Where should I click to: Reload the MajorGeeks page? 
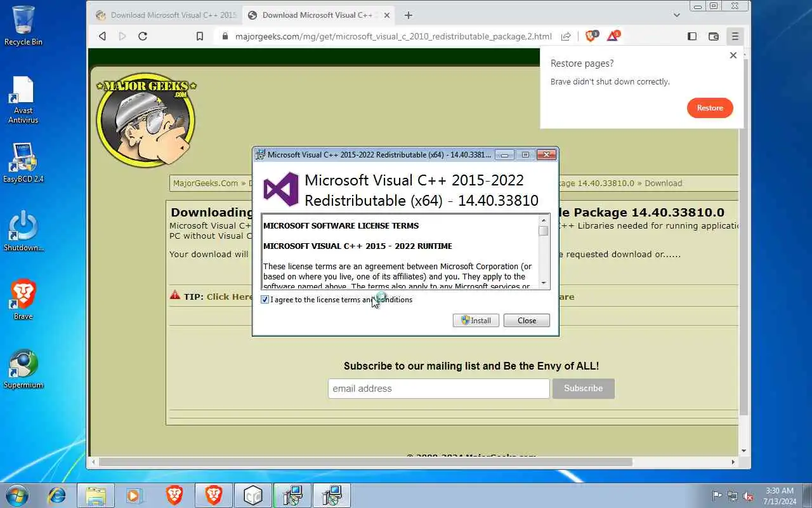coord(143,36)
